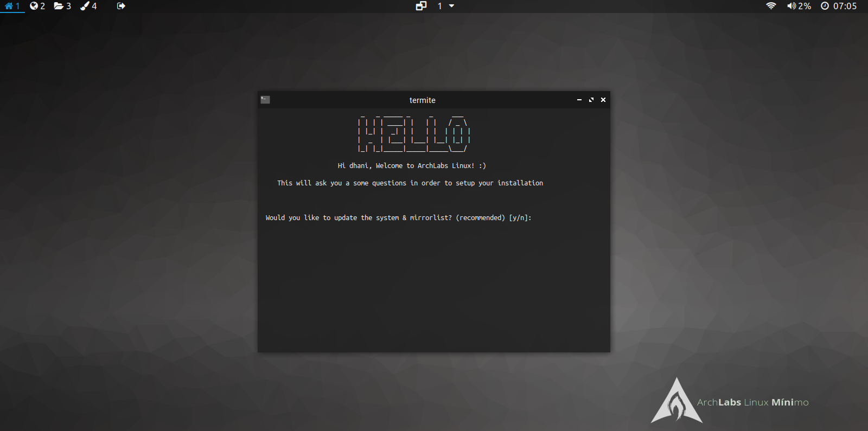
Task: Click the logout arrow icon
Action: (121, 6)
